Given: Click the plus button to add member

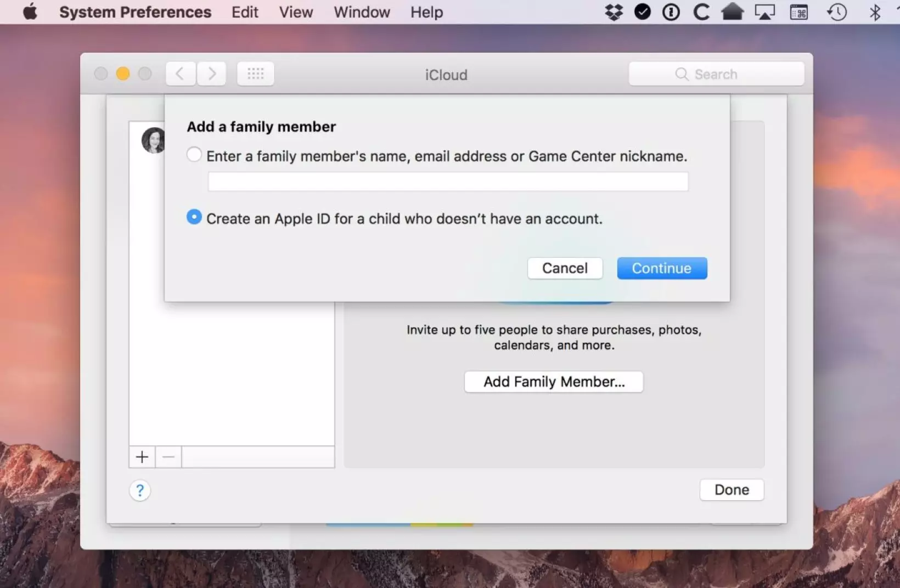Looking at the screenshot, I should click(142, 457).
